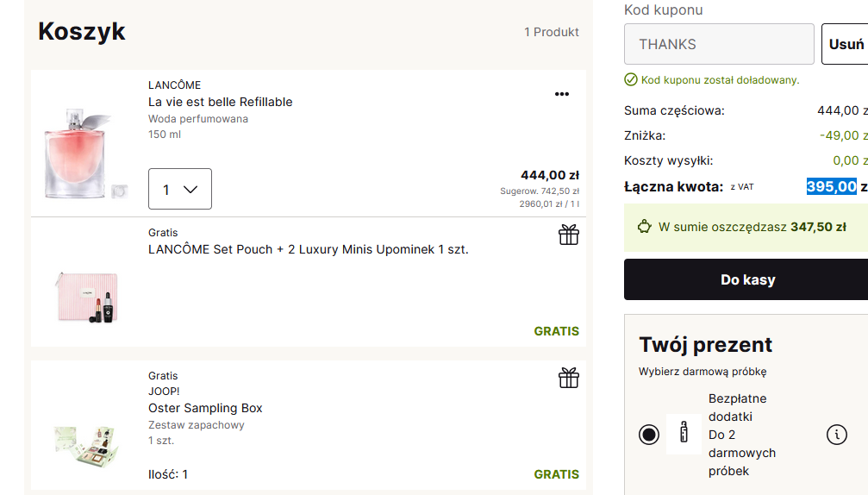
Task: Click the highlighted 395,00 total amount
Action: (831, 186)
